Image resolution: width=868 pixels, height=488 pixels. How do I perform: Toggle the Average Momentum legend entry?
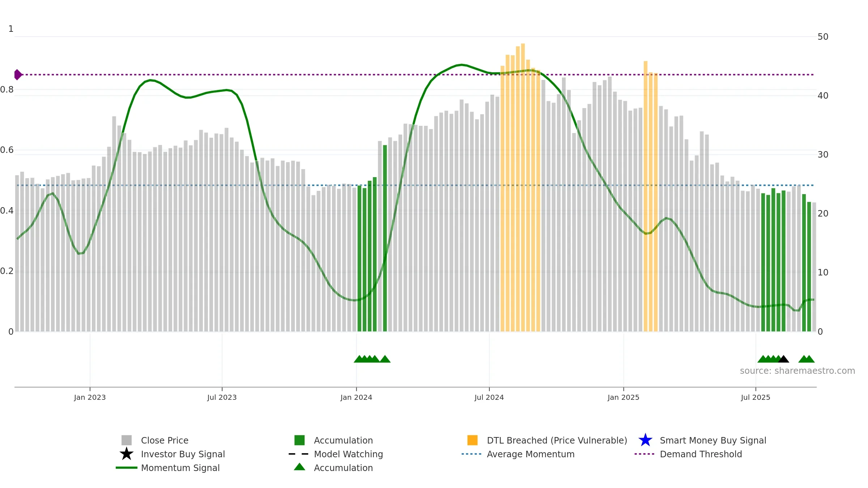point(518,454)
